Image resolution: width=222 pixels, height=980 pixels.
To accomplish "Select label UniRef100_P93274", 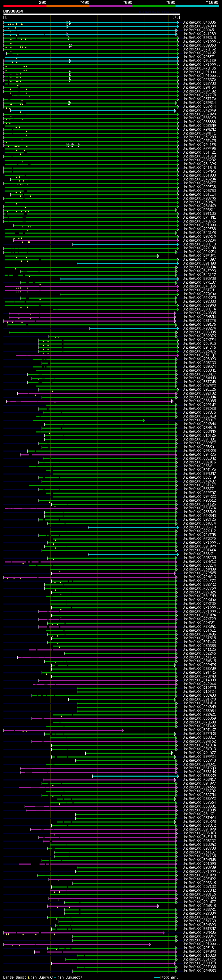I will [x=199, y=328].
